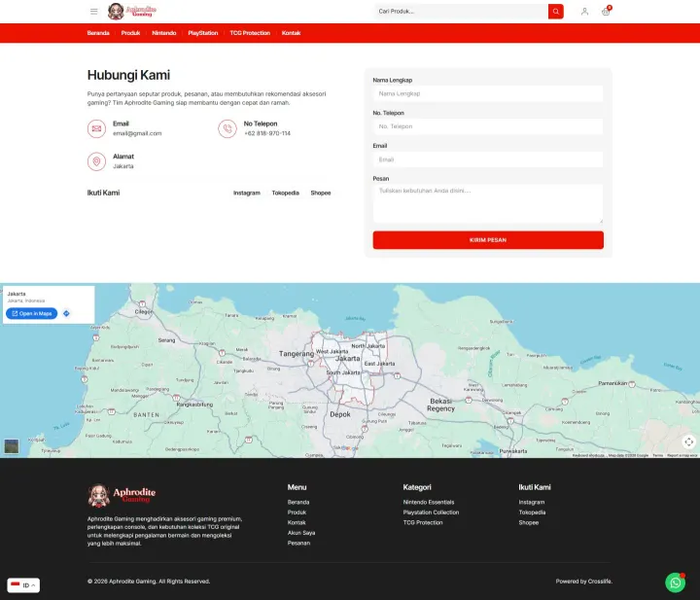Click map Terms link

tap(657, 455)
